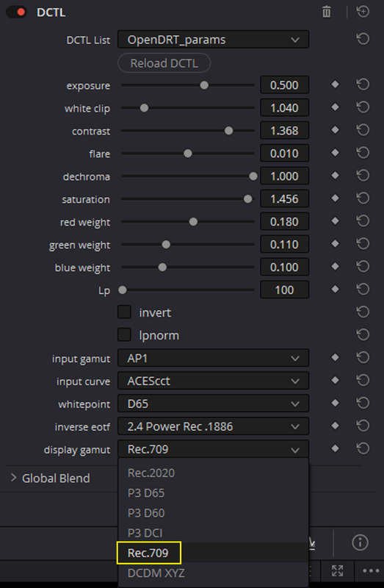The width and height of the screenshot is (384, 588).
Task: Select Rec.2020 display gamut
Action: (x=213, y=473)
